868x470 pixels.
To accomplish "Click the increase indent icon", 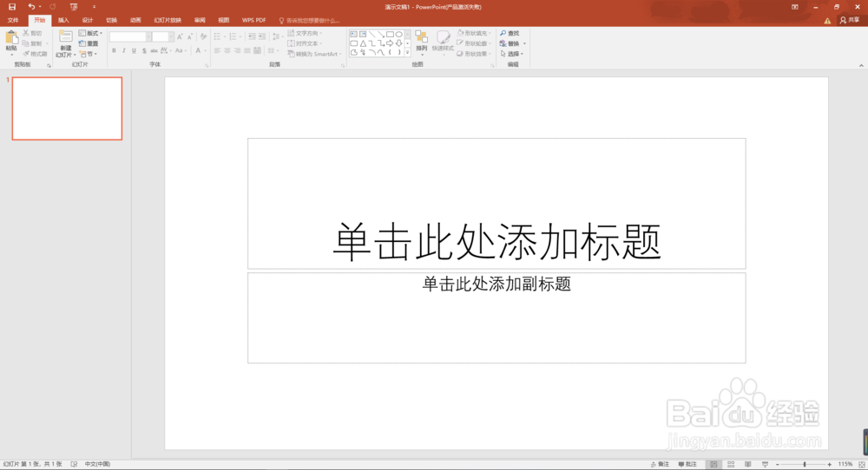I will click(x=262, y=36).
